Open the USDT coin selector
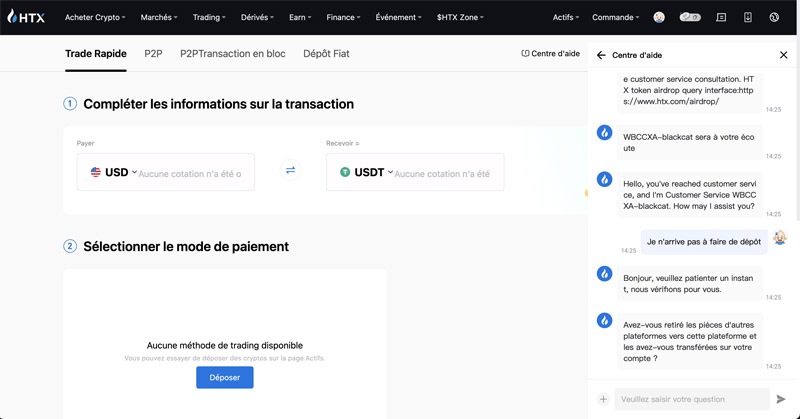 coord(366,172)
